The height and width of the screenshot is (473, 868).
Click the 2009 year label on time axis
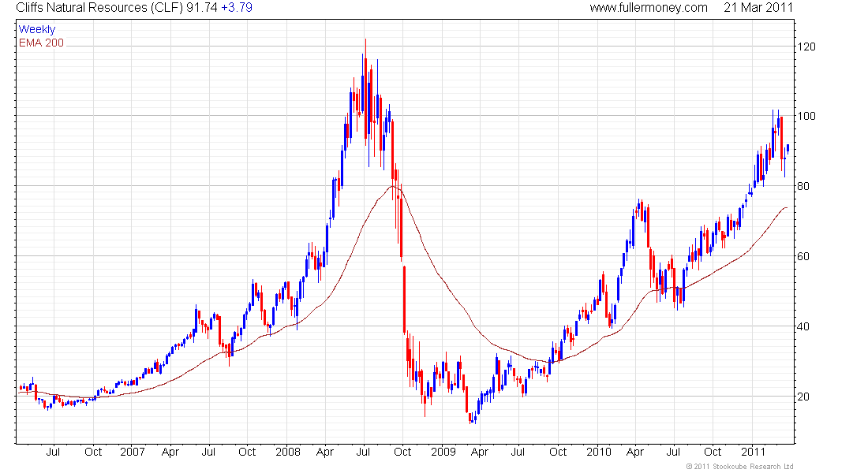pyautogui.click(x=443, y=452)
